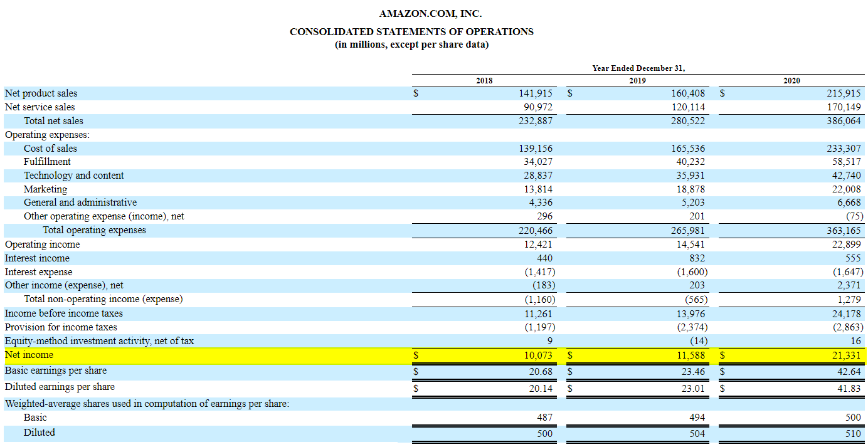Viewport: 868px width, 447px height.
Task: Select the Net income value 21,331
Action: click(x=845, y=354)
